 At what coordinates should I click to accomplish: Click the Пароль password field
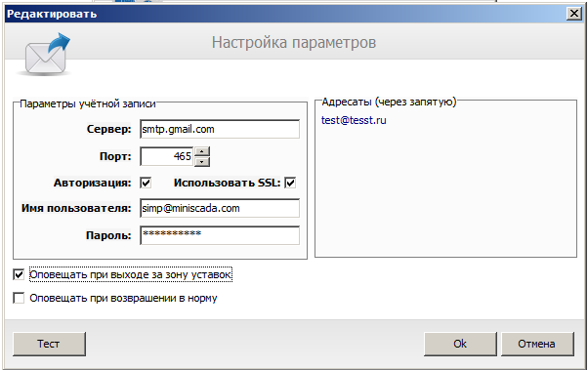pos(220,235)
